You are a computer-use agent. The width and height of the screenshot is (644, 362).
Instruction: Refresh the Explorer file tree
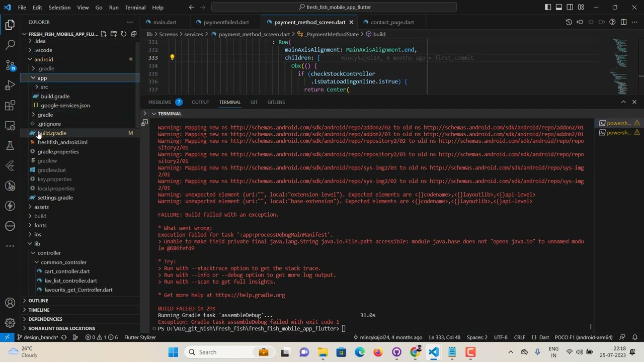tap(124, 34)
